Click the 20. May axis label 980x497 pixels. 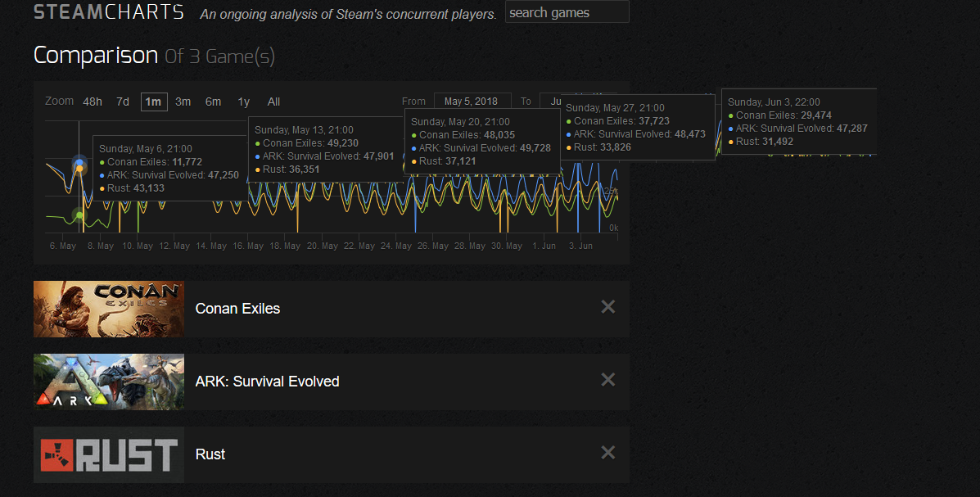[x=323, y=246]
